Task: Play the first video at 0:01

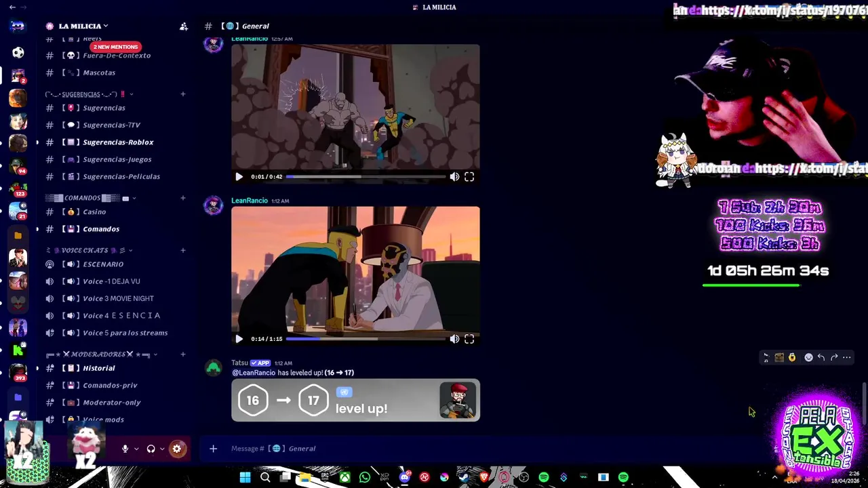Action: (x=239, y=177)
